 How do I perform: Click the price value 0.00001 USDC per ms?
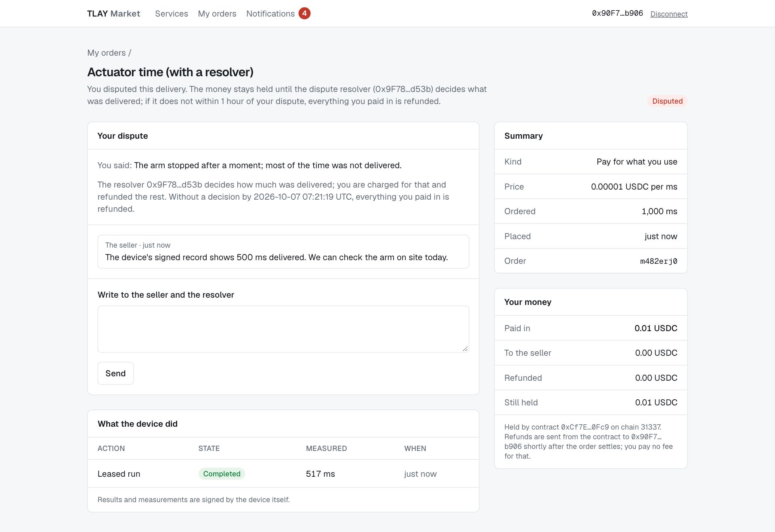coord(634,187)
